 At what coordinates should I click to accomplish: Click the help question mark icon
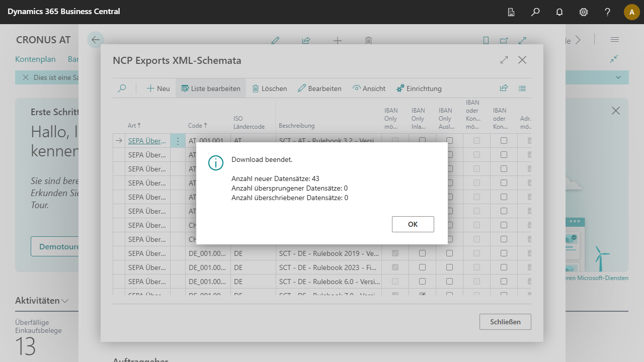coord(608,12)
